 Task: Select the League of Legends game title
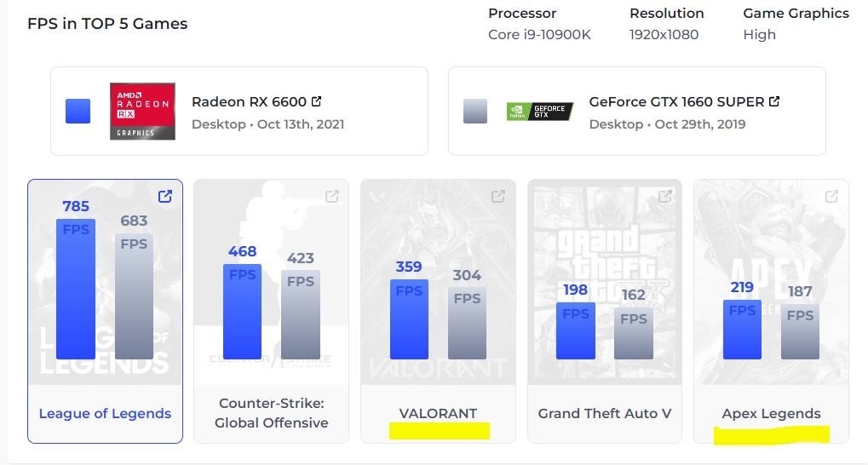click(105, 414)
